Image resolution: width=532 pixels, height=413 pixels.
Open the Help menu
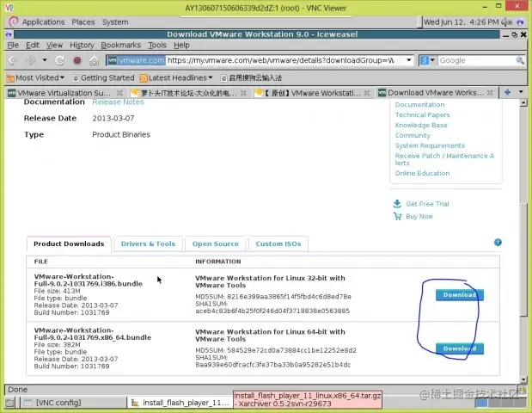coord(181,45)
